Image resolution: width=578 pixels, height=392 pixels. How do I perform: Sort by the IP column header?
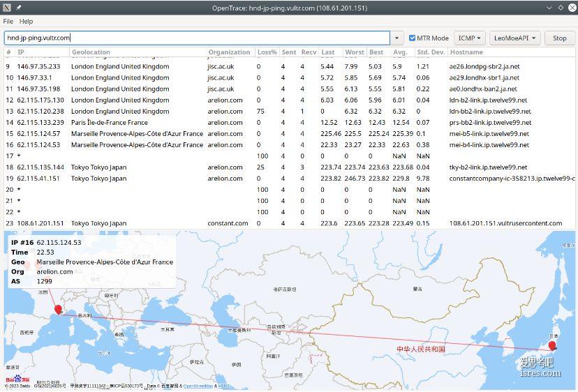click(x=42, y=52)
